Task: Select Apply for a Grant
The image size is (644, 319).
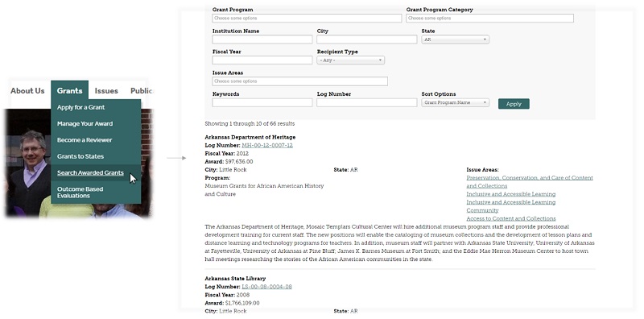Action: tap(81, 107)
